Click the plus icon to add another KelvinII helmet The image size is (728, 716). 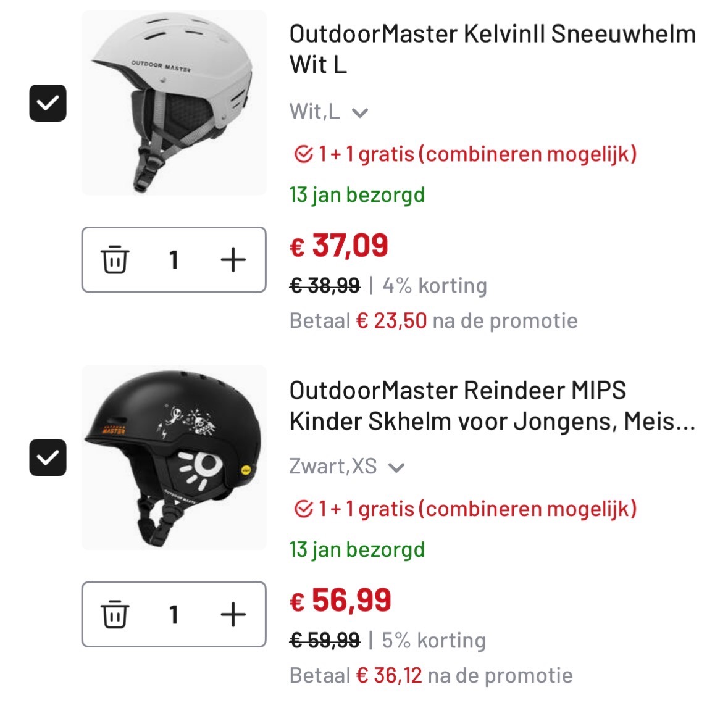pos(233,260)
